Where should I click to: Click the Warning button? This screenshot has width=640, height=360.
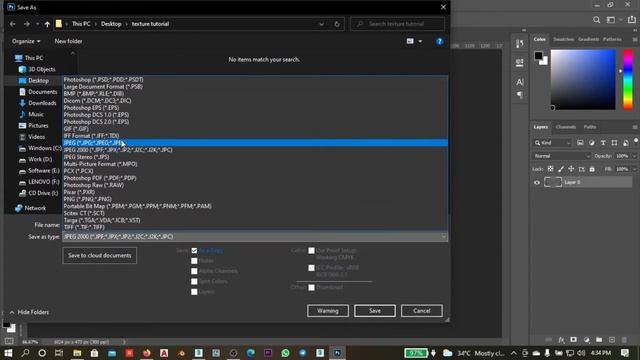tap(328, 311)
